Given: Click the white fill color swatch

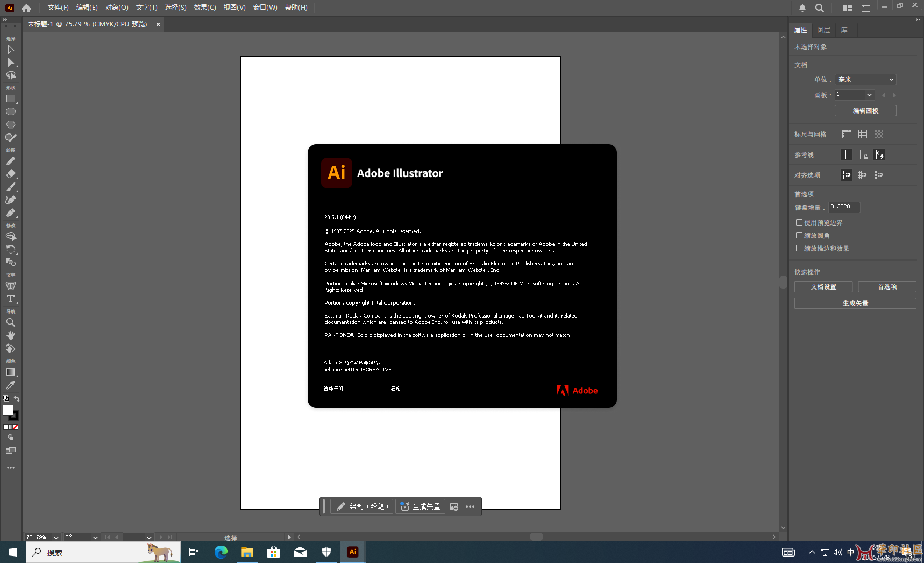Looking at the screenshot, I should coord(8,410).
